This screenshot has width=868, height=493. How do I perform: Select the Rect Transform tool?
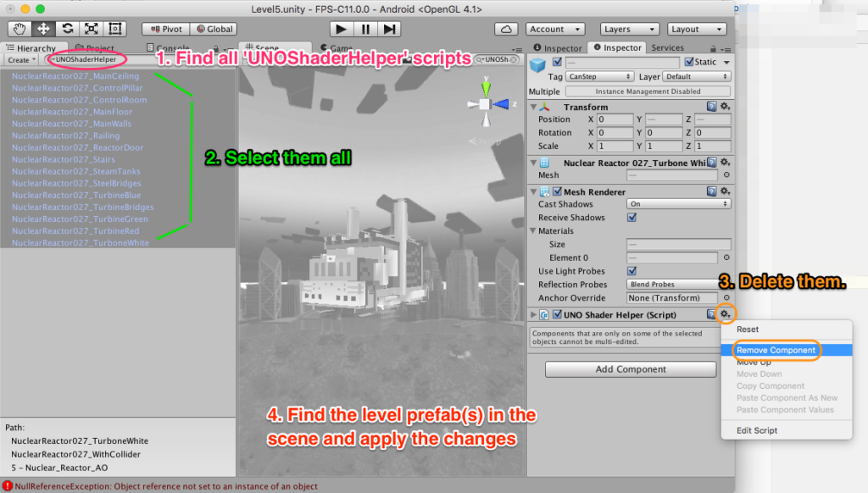tap(115, 29)
